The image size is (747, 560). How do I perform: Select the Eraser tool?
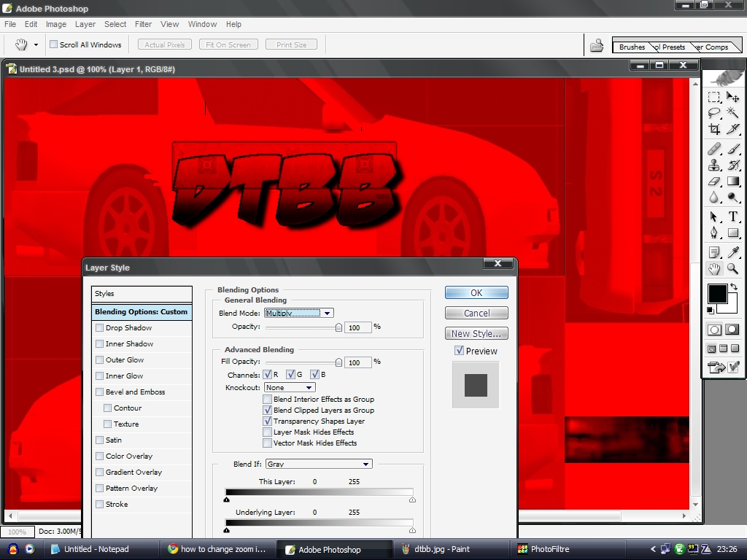coord(713,182)
